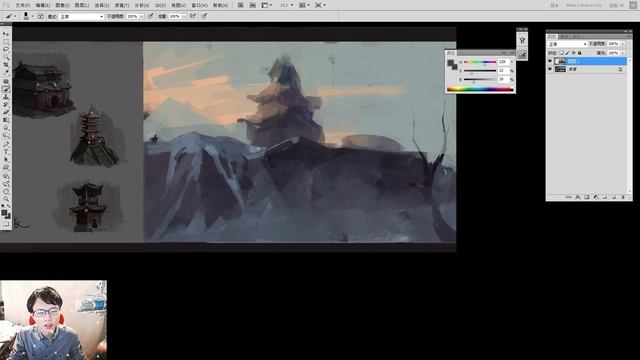Open the Select menu

[x=102, y=5]
